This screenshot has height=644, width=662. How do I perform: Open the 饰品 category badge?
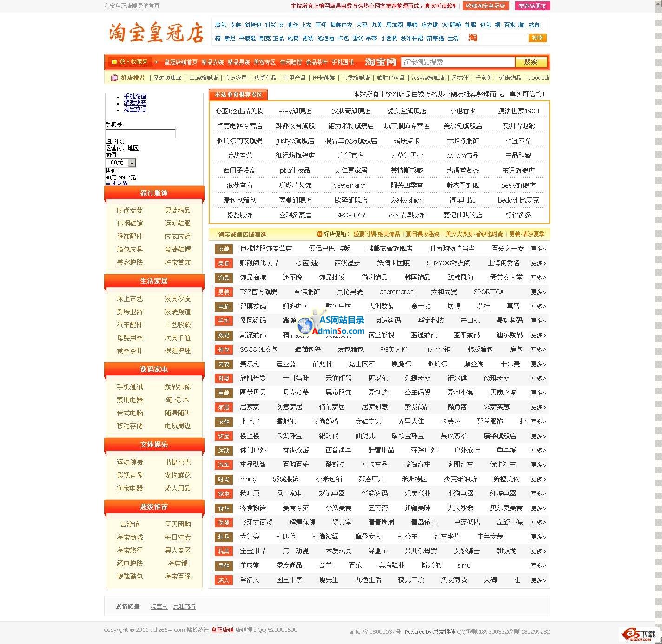click(224, 278)
